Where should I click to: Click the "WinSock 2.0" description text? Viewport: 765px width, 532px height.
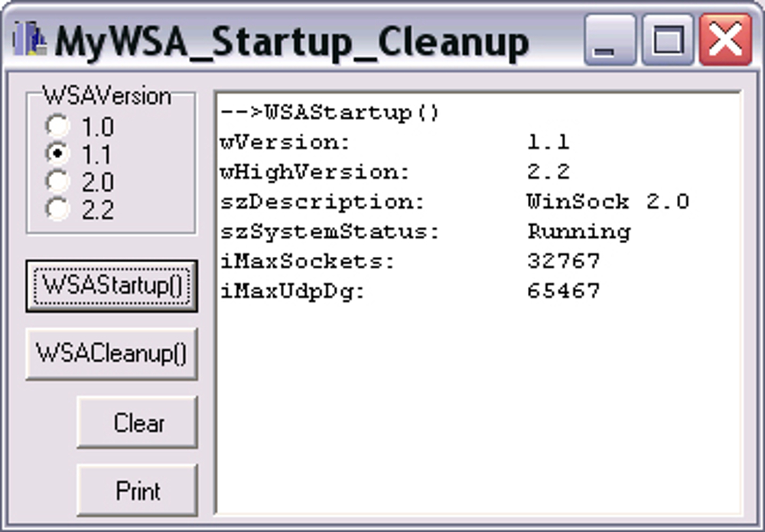[607, 202]
